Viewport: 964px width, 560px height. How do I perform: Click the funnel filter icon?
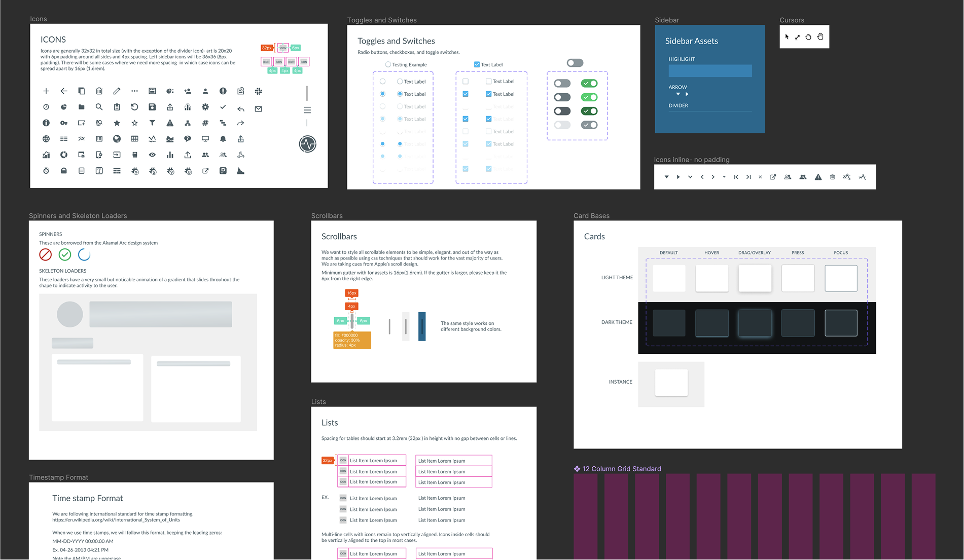pos(152,123)
